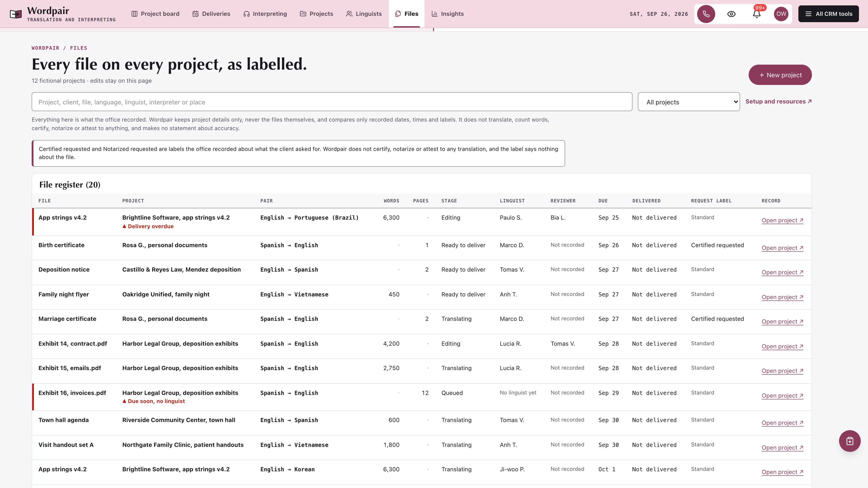Click the FILES breadcrumb

point(78,48)
